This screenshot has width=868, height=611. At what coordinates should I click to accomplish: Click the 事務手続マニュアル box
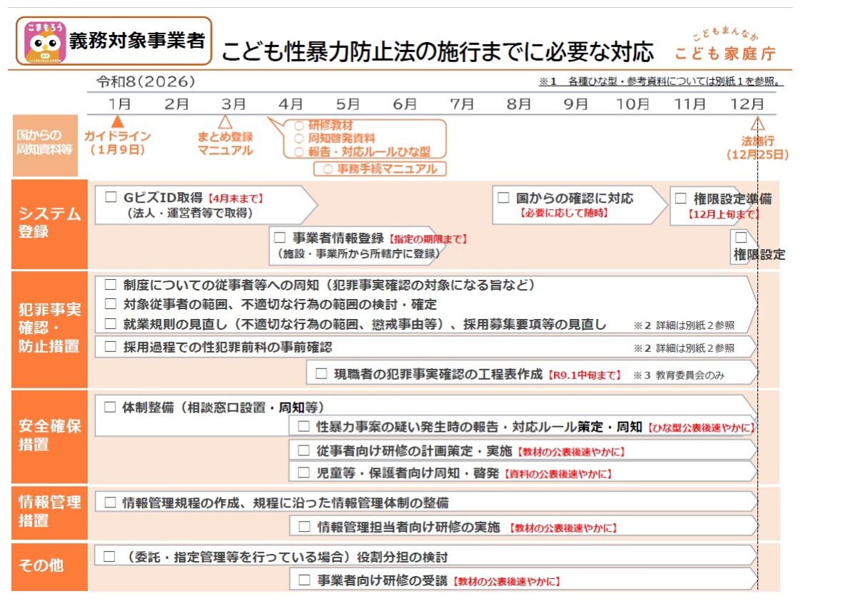pos(380,169)
